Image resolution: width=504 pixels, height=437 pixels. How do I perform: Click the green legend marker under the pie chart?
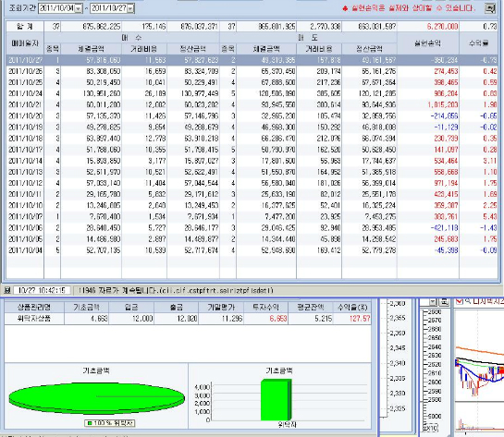click(x=90, y=423)
